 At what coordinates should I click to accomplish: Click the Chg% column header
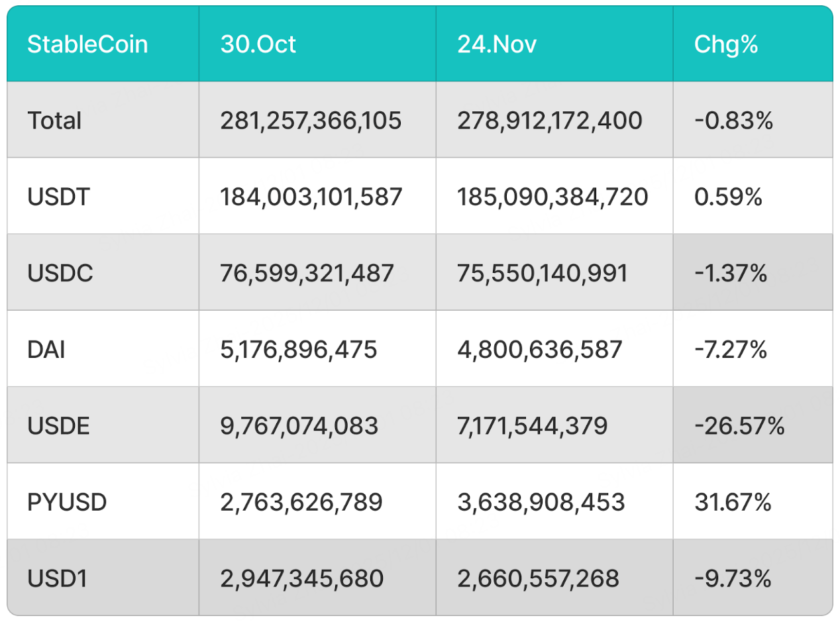pyautogui.click(x=726, y=44)
